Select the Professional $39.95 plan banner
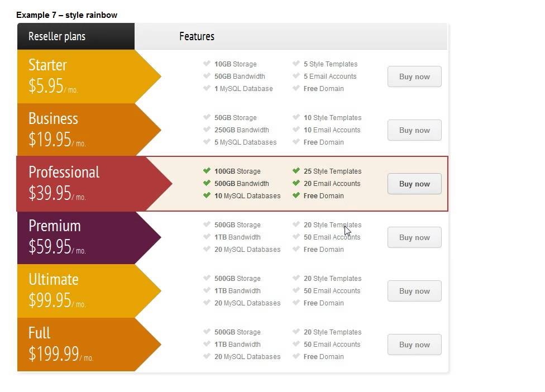The image size is (545, 392). [x=94, y=184]
